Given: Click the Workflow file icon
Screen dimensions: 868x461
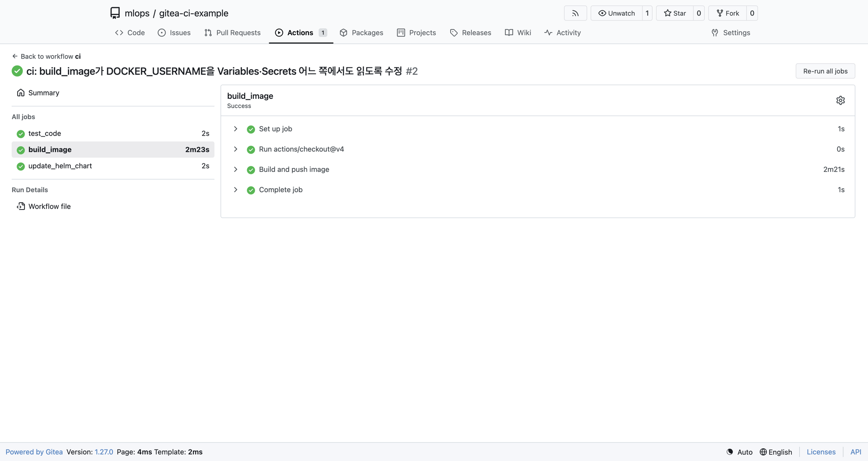Looking at the screenshot, I should point(21,206).
